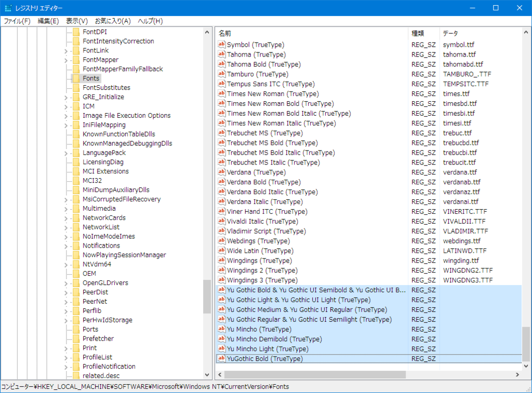
Task: Expand the Notifications key
Action: pyautogui.click(x=66, y=246)
